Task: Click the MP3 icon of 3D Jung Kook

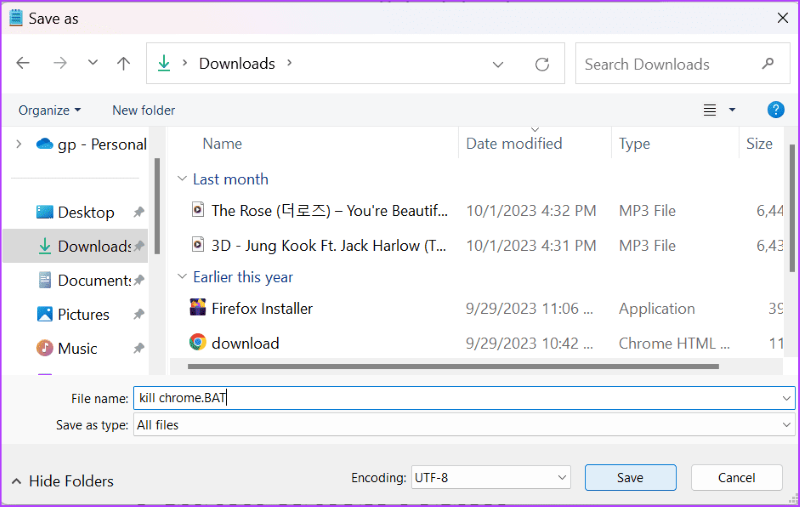Action: point(198,244)
